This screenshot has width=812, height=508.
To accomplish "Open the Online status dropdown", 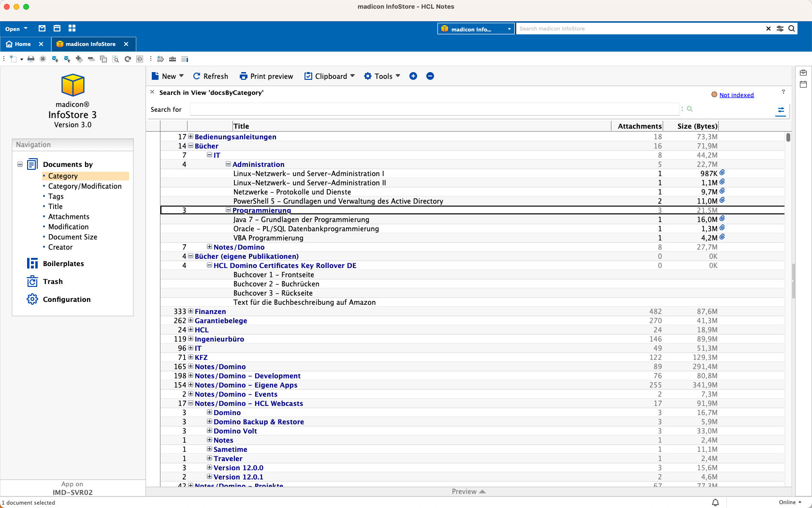I will [790, 502].
